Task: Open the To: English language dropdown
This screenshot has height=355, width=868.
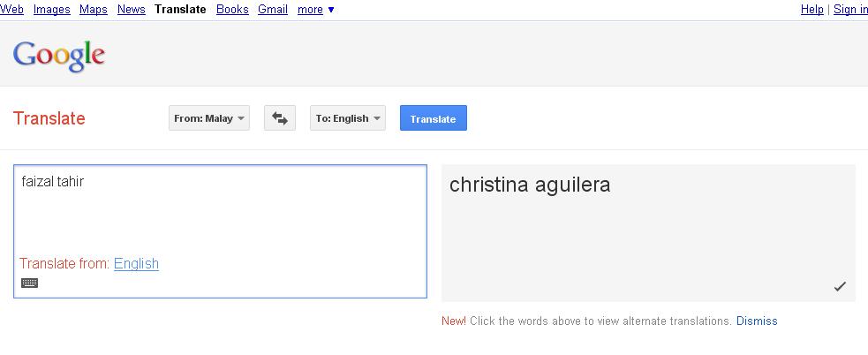Action: 348,118
